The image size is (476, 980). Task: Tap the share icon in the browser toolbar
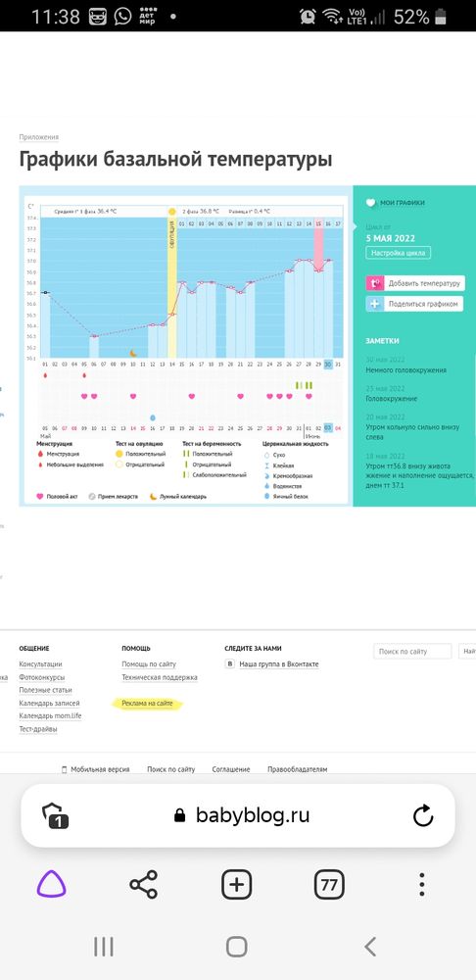[x=144, y=884]
